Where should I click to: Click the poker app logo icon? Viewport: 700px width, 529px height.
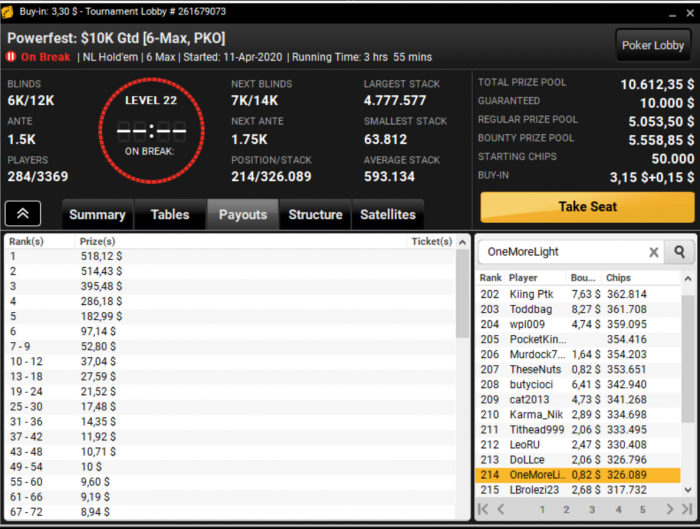coord(8,12)
